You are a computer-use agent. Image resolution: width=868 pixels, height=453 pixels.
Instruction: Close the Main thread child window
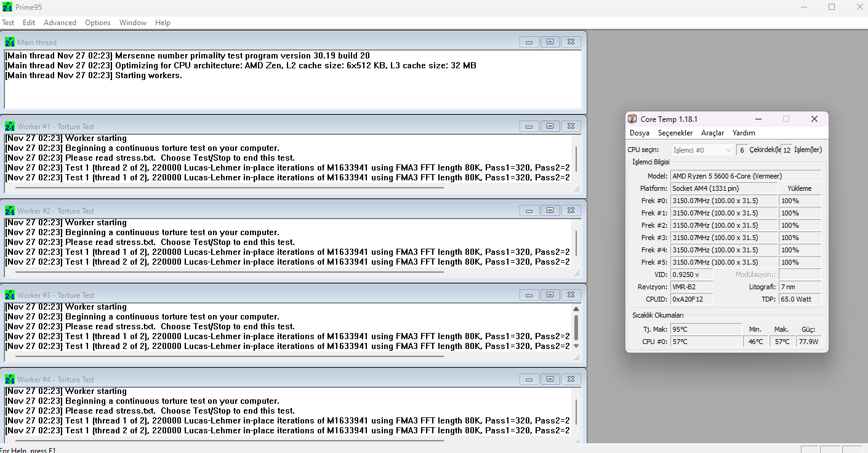click(x=571, y=42)
